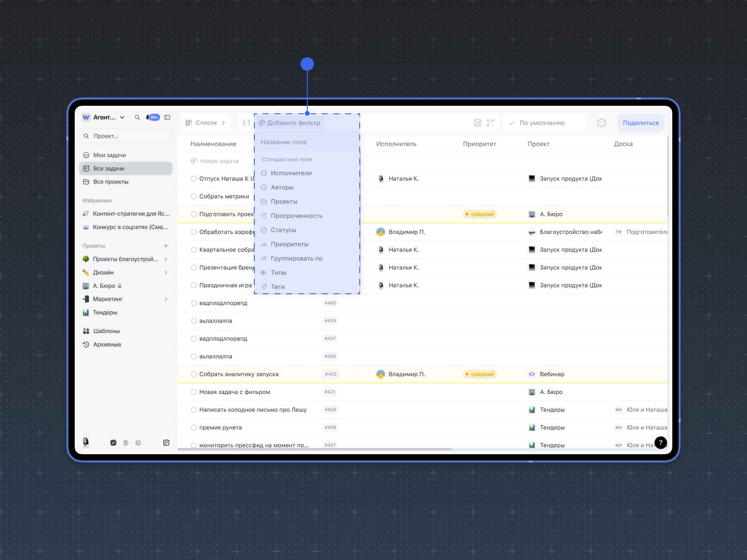This screenshot has height=560, width=747.
Task: Click the search magnifier icon in sidebar header
Action: [137, 117]
